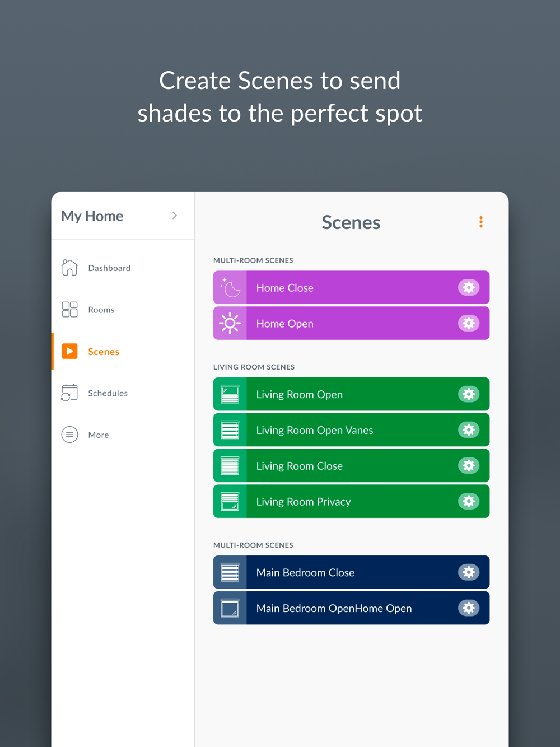The image size is (560, 747).
Task: Open Living Room Open Vanes scene settings
Action: pos(469,430)
